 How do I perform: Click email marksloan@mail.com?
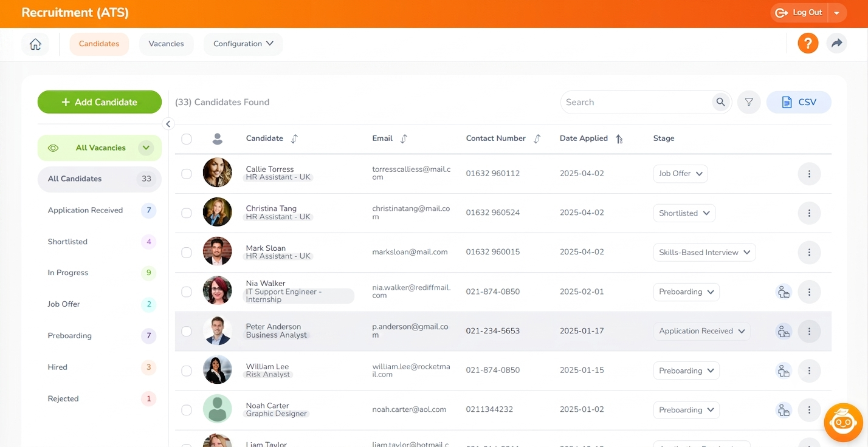410,252
